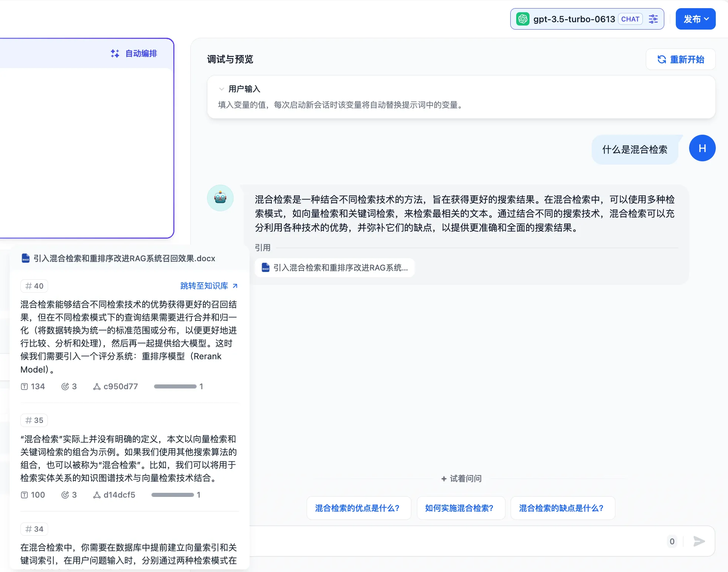Click the user avatar H
The height and width of the screenshot is (572, 728).
[x=702, y=148]
